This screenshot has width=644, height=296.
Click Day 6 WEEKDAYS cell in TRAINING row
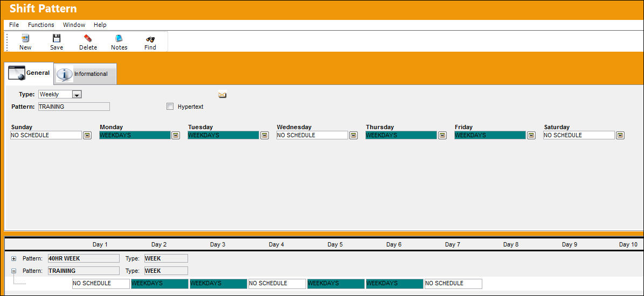[x=394, y=284]
